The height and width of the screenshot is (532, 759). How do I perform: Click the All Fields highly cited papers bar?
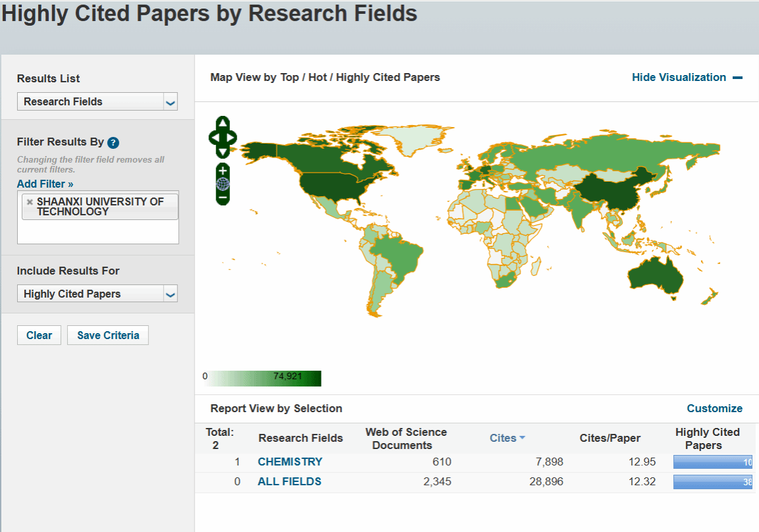click(x=712, y=482)
